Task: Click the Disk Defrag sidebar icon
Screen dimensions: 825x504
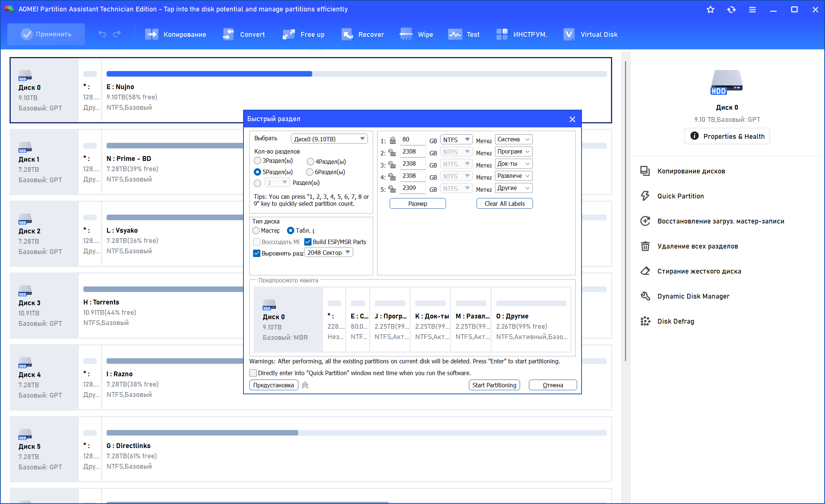Action: (x=645, y=321)
